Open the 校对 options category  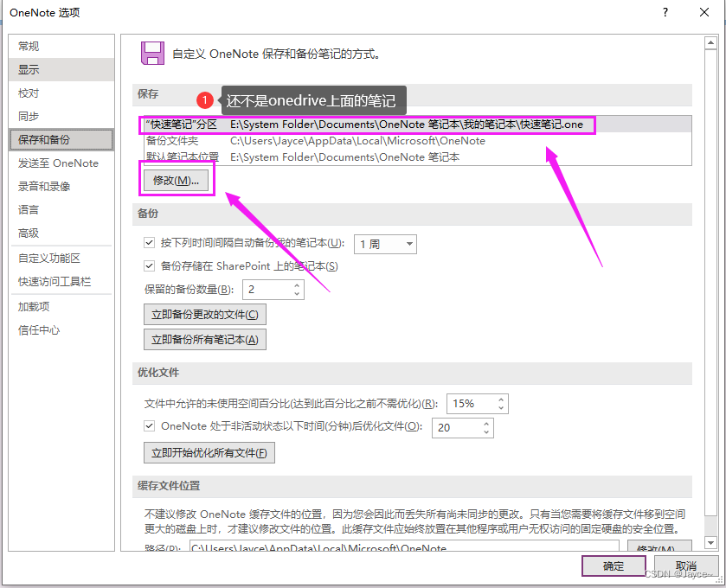point(61,93)
